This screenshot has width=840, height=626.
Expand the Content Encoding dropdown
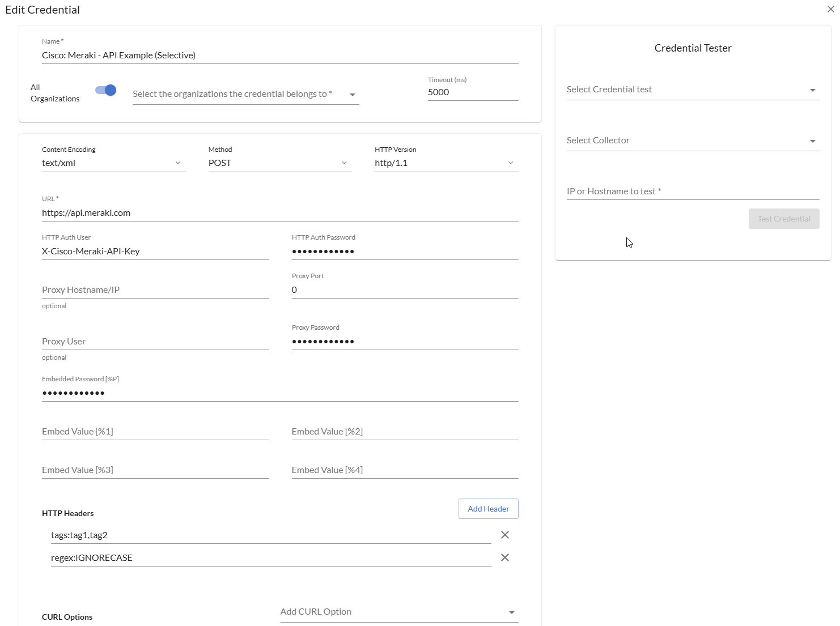113,163
